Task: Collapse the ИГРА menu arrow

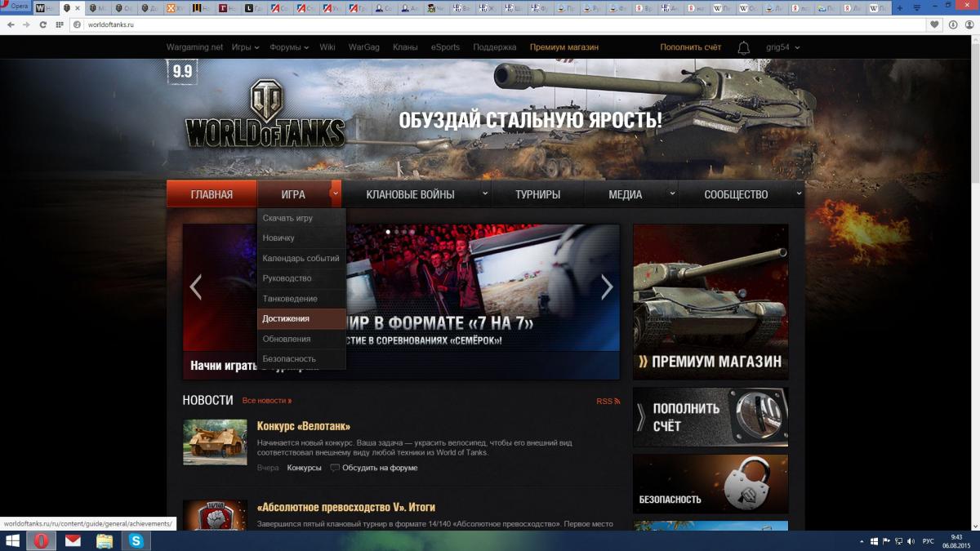Action: tap(336, 194)
